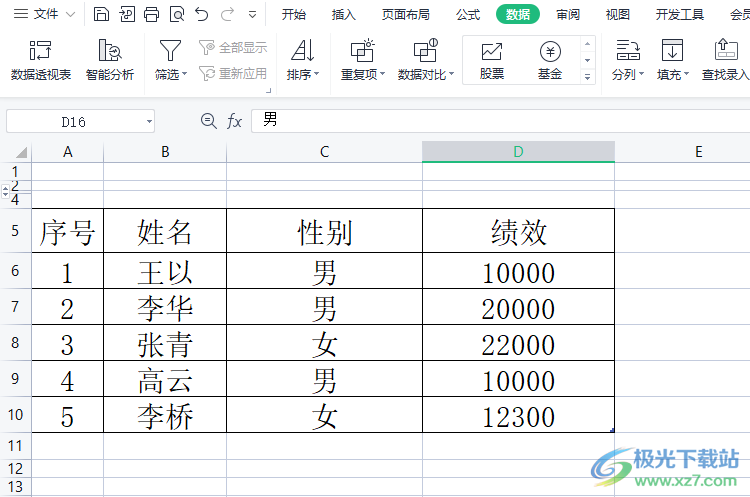
Task: Switch to the 插入 tab
Action: (x=343, y=14)
